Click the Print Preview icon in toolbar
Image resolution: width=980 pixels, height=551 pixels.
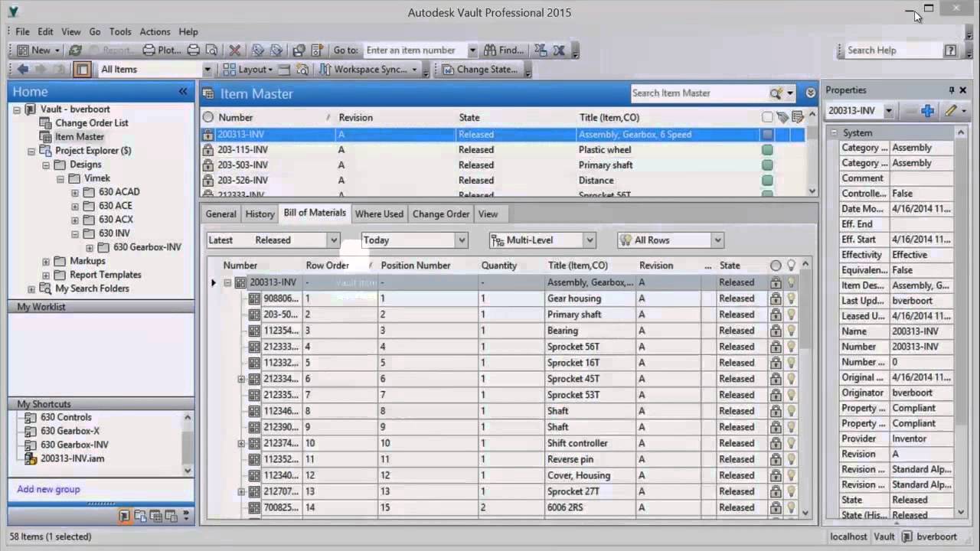212,51
